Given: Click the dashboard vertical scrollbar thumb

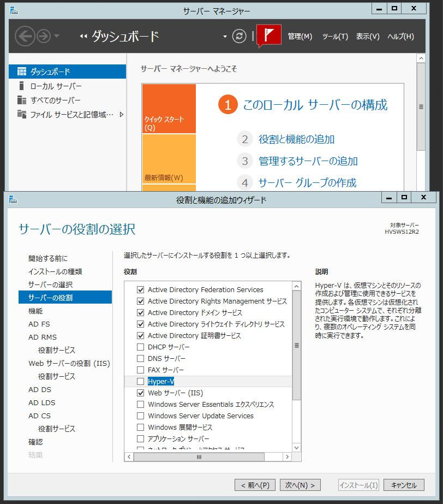Looking at the screenshot, I should [x=421, y=106].
